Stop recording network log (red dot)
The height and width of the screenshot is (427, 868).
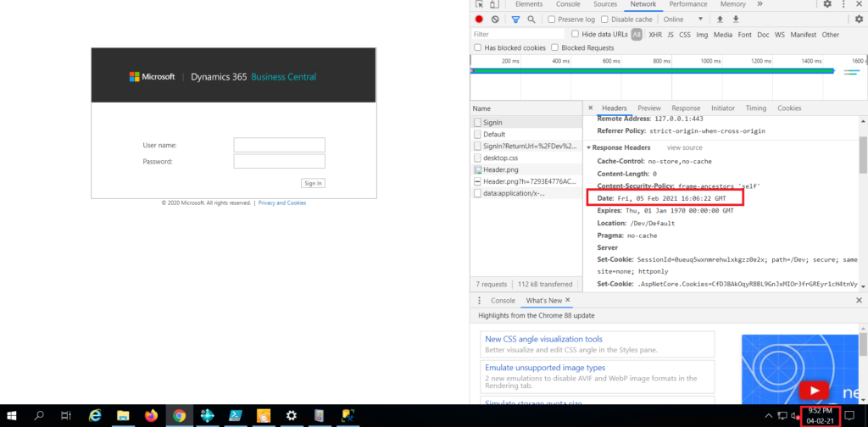click(x=479, y=19)
